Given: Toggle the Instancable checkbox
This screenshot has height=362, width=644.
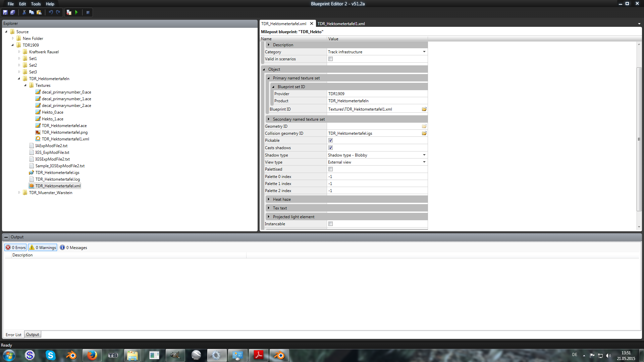Looking at the screenshot, I should [x=330, y=224].
